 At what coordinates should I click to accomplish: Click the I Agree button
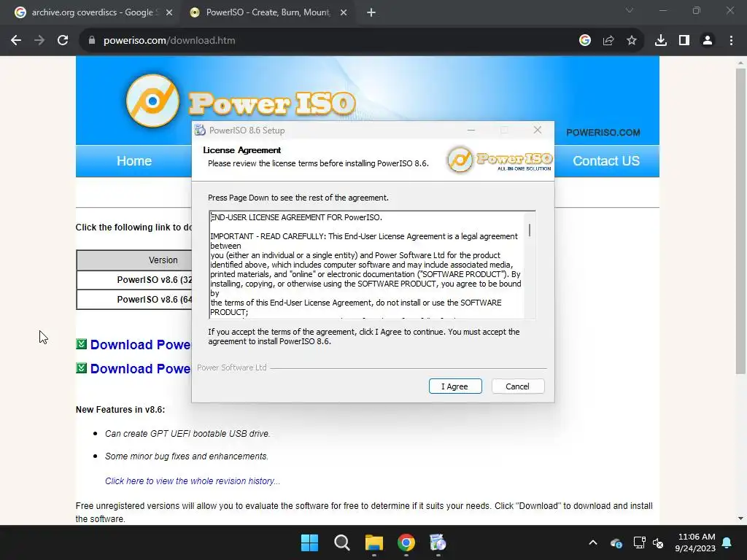coord(455,386)
